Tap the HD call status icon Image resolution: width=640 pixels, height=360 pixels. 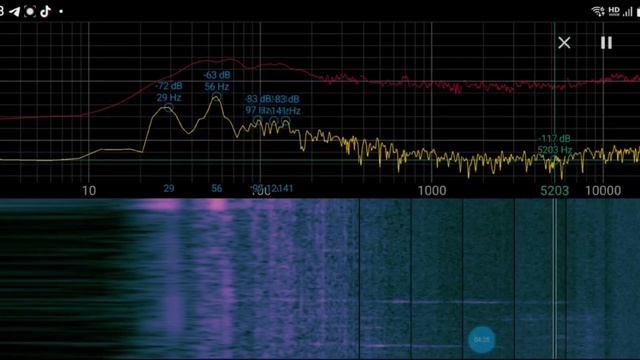[614, 11]
